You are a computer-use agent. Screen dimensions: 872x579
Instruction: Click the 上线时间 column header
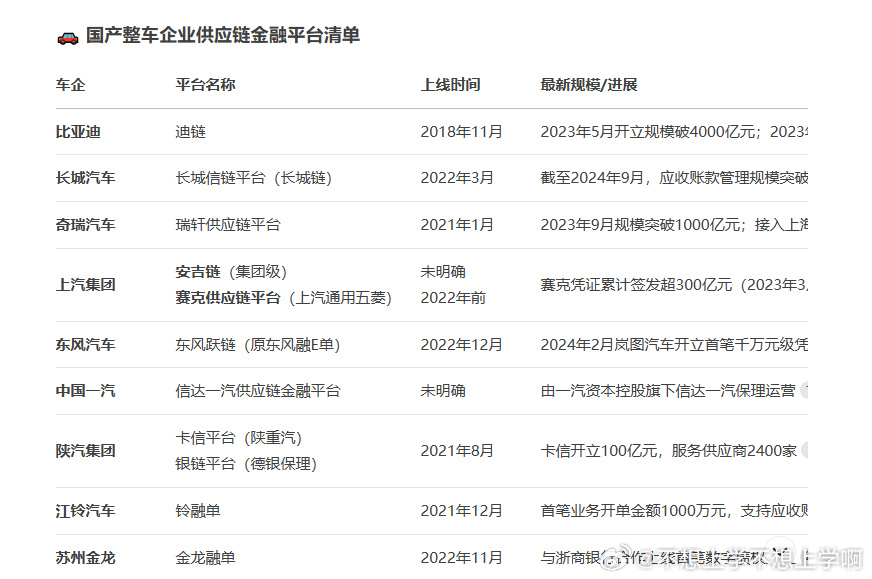(x=450, y=85)
